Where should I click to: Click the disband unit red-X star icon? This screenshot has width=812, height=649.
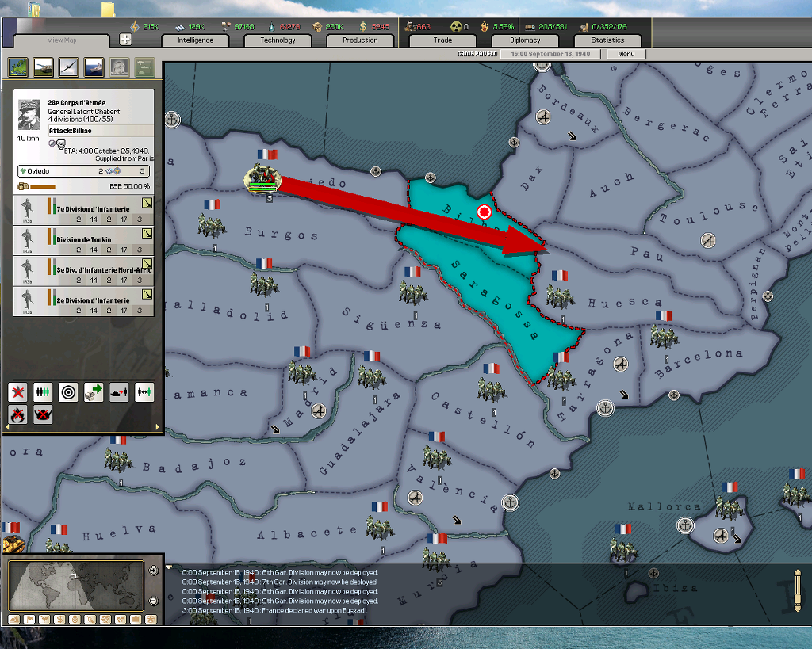[x=17, y=392]
